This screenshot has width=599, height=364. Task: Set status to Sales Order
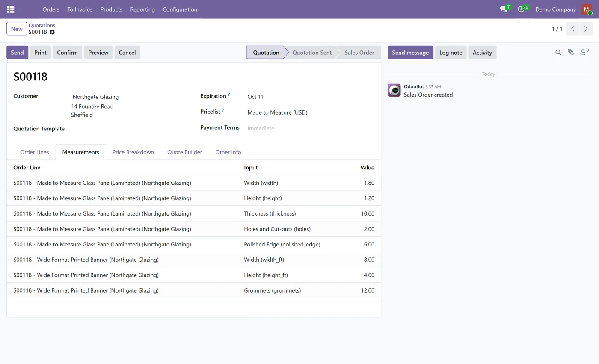pos(359,53)
